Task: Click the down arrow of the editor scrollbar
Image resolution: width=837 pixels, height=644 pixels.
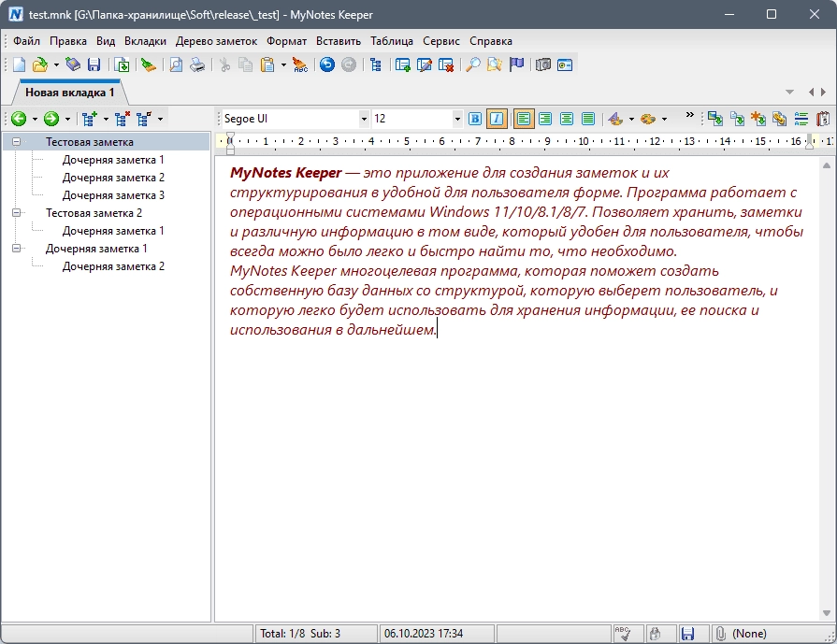Action: tap(827, 613)
